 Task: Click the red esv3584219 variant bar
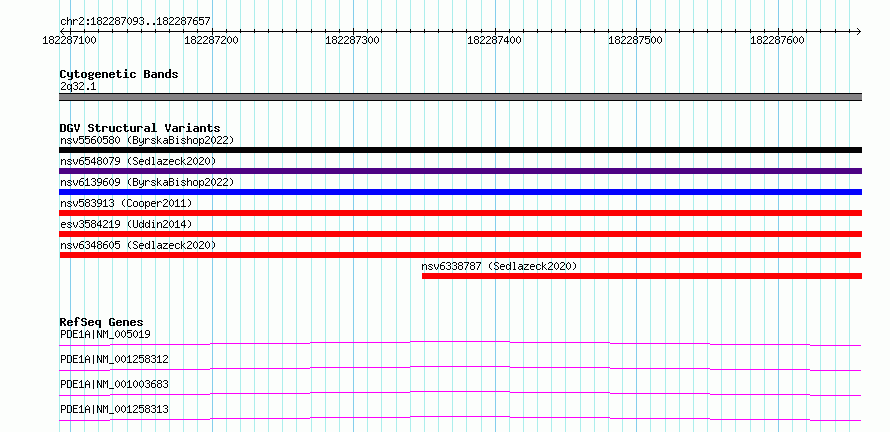460,234
